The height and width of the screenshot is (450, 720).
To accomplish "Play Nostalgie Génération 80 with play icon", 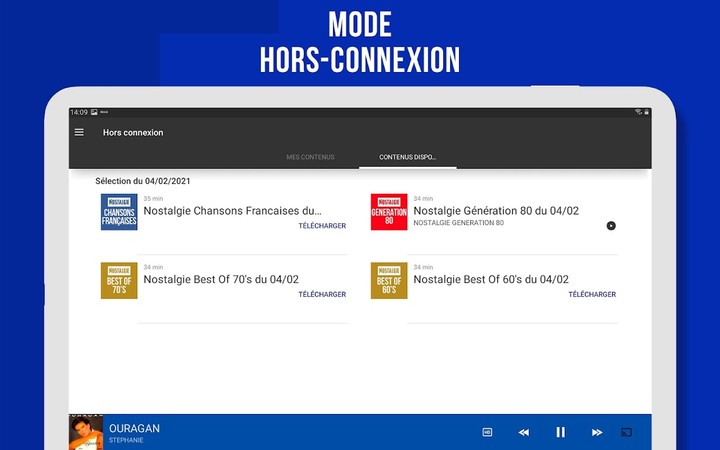I will click(x=611, y=225).
